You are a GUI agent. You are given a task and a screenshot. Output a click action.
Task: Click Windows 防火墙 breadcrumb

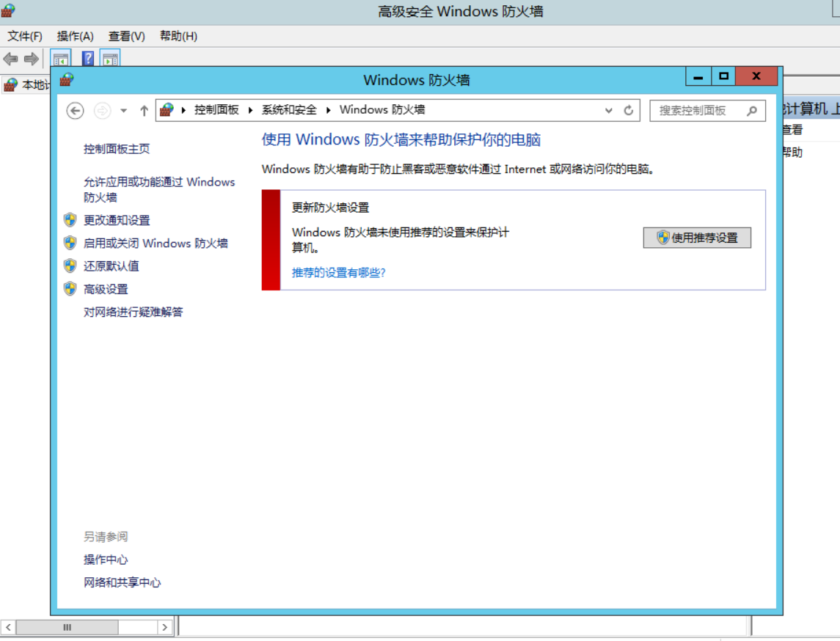coord(382,110)
